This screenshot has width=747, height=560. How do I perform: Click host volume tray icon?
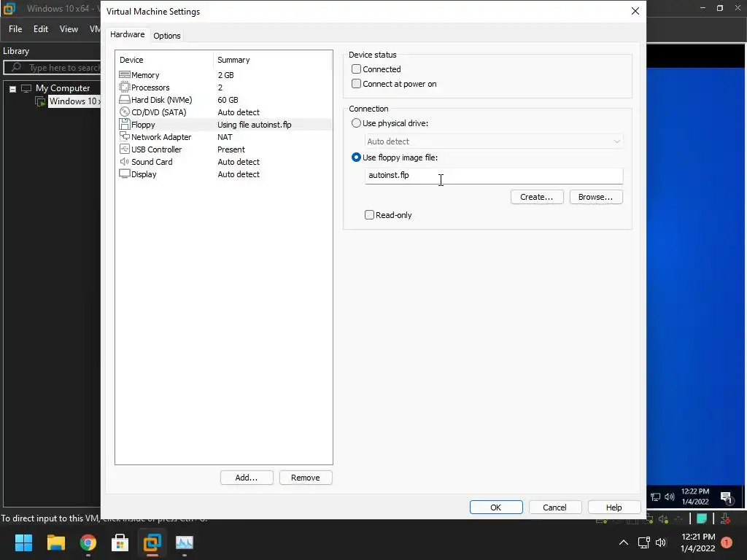point(661,542)
